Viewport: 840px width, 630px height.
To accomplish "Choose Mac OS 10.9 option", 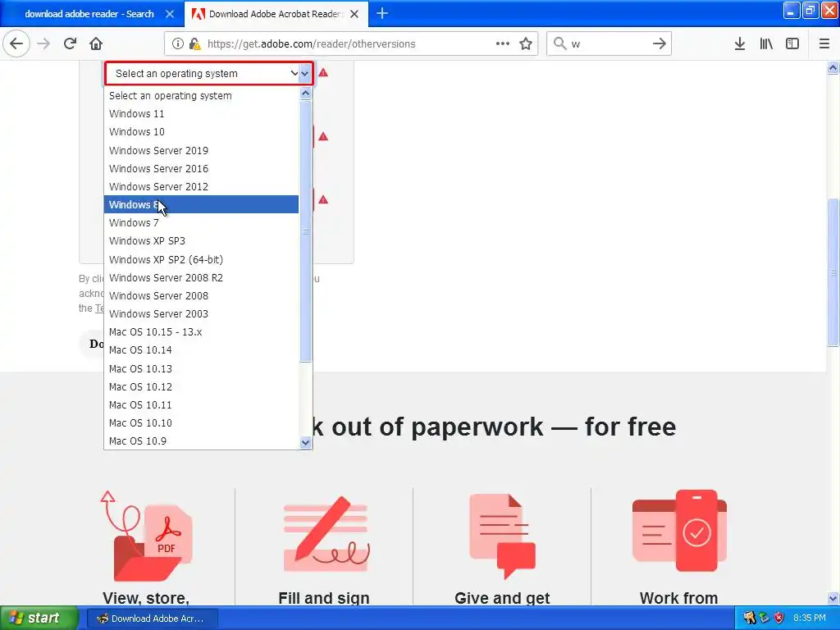I will pyautogui.click(x=201, y=441).
